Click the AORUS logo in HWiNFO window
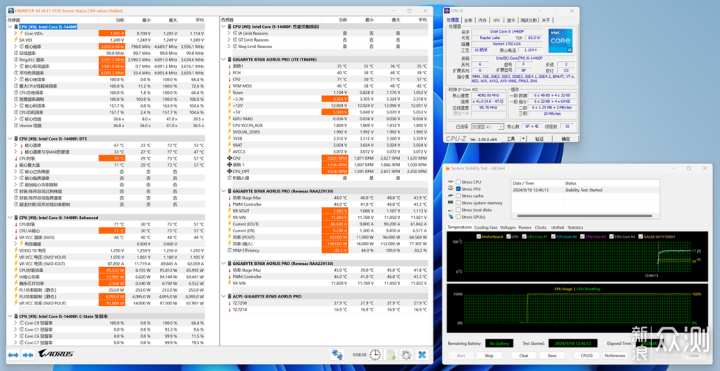The height and width of the screenshot is (371, 720). 56,354
